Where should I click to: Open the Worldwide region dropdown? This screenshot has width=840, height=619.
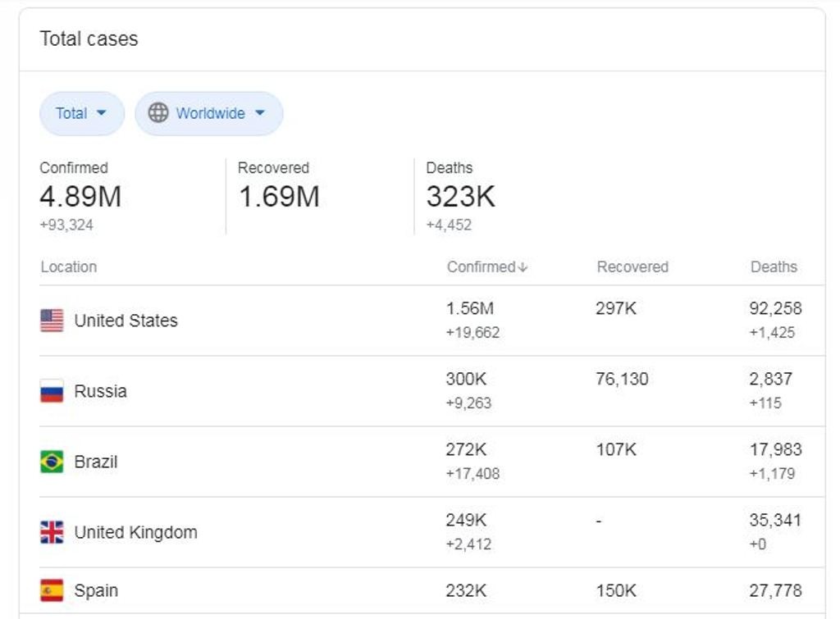(x=209, y=113)
